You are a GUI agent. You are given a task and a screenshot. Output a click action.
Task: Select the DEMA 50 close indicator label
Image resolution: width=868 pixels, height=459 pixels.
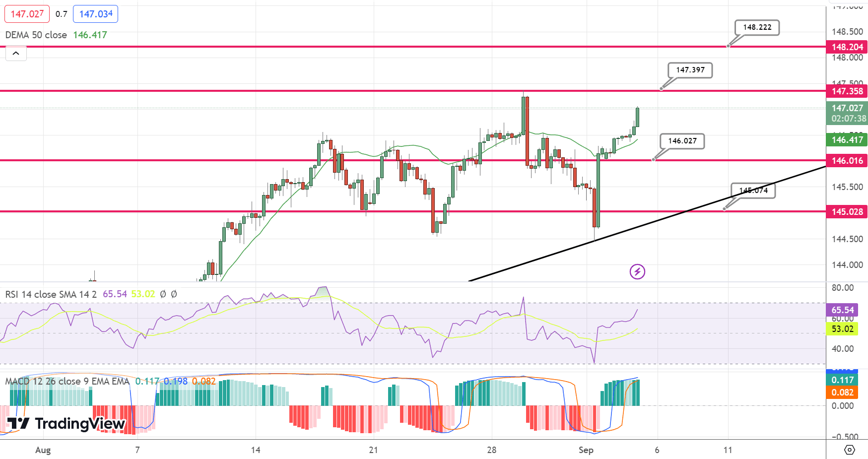click(x=36, y=35)
